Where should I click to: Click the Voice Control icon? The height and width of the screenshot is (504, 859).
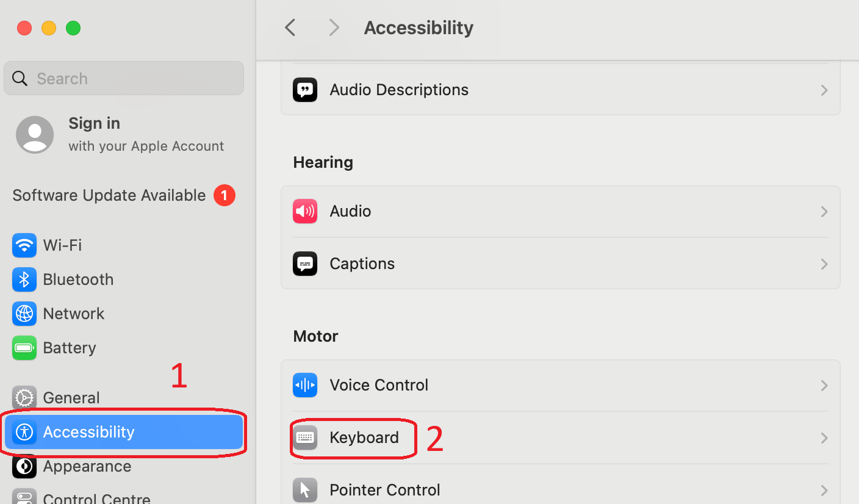click(305, 385)
